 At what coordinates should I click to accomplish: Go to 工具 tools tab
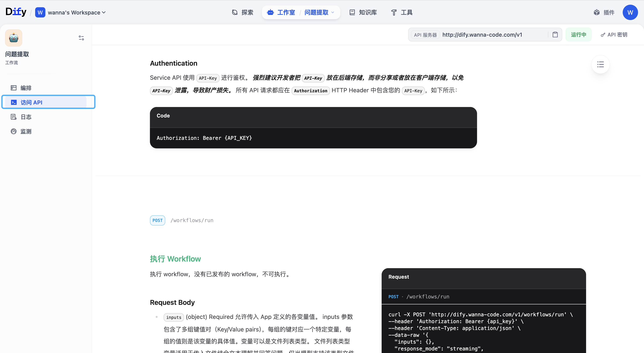click(402, 12)
